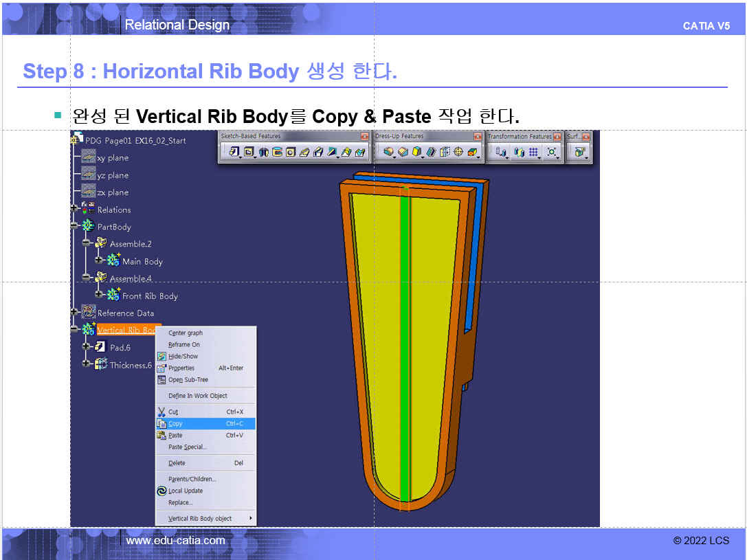The height and width of the screenshot is (560, 747).
Task: Choose Paste Special from the context menu
Action: tap(187, 447)
